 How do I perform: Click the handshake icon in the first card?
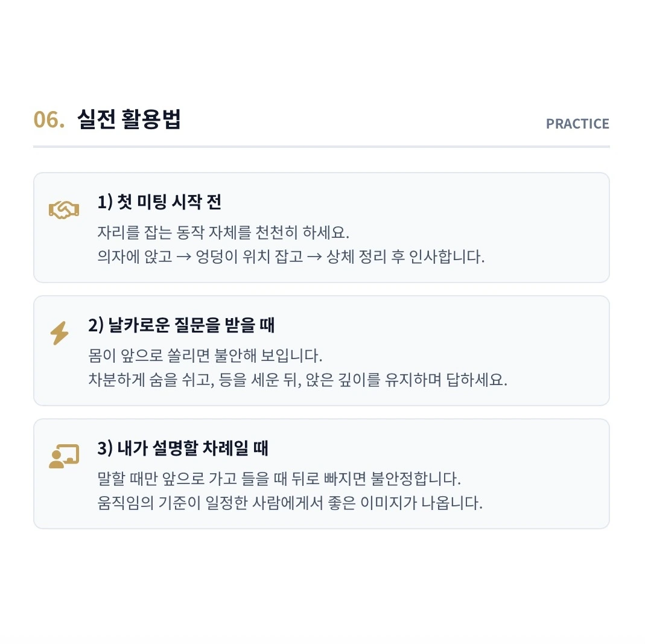(64, 210)
